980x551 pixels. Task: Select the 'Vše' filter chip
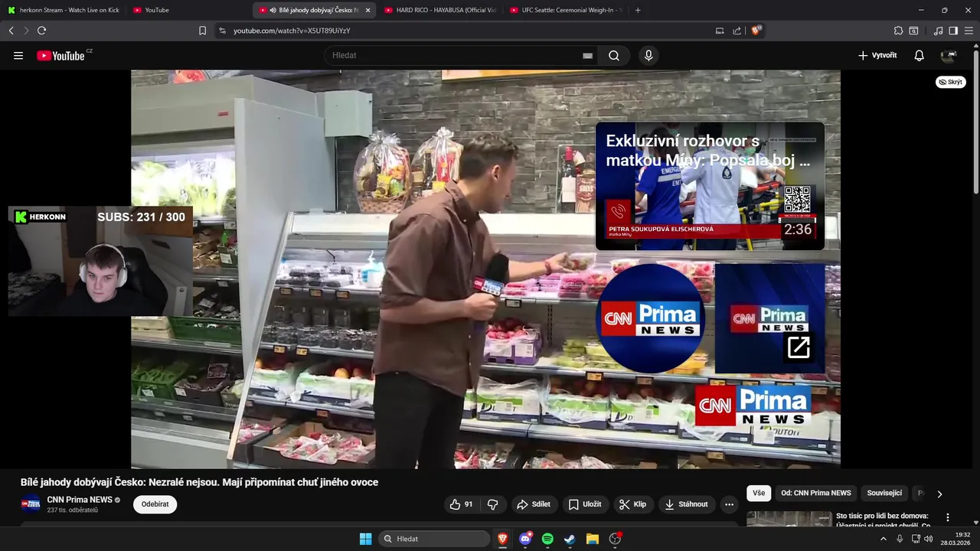(x=759, y=493)
